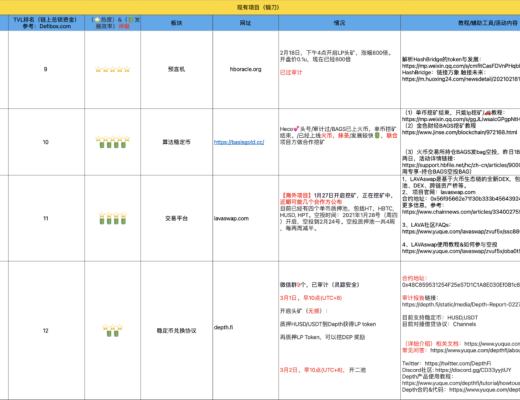This screenshot has height=400, width=520.
Task: Open the m.huoxing24.com link in row 9
Action: (x=461, y=79)
